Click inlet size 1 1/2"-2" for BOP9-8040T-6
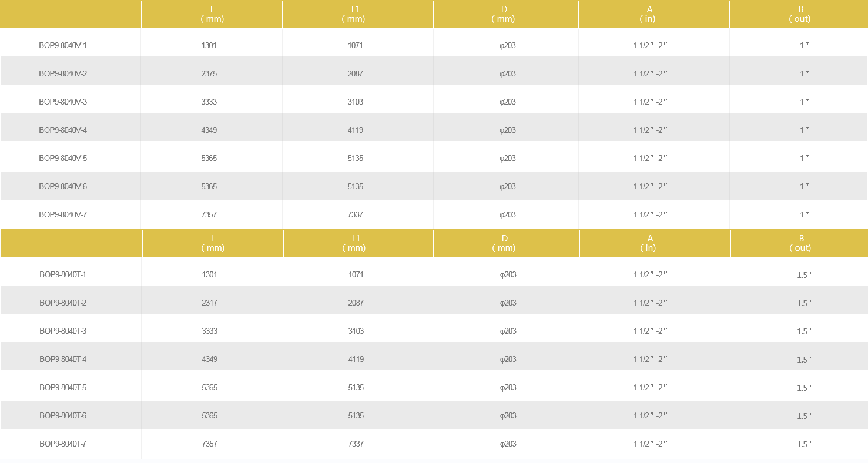Image resolution: width=868 pixels, height=463 pixels. [651, 416]
